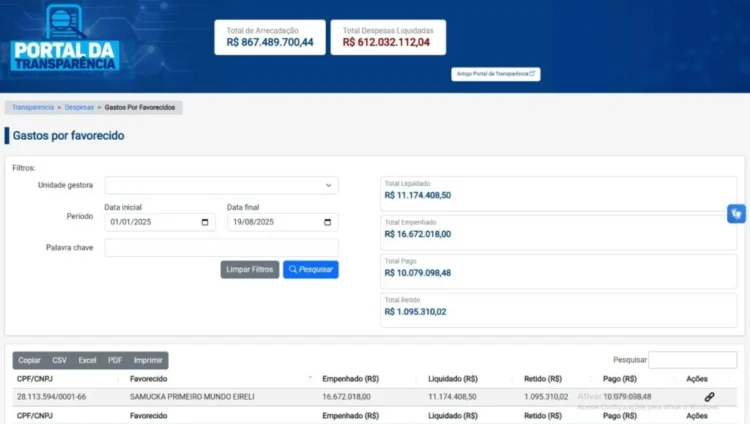Sort table by Empenhado (R$) column
Screen dimensions: 750x424
(x=350, y=379)
